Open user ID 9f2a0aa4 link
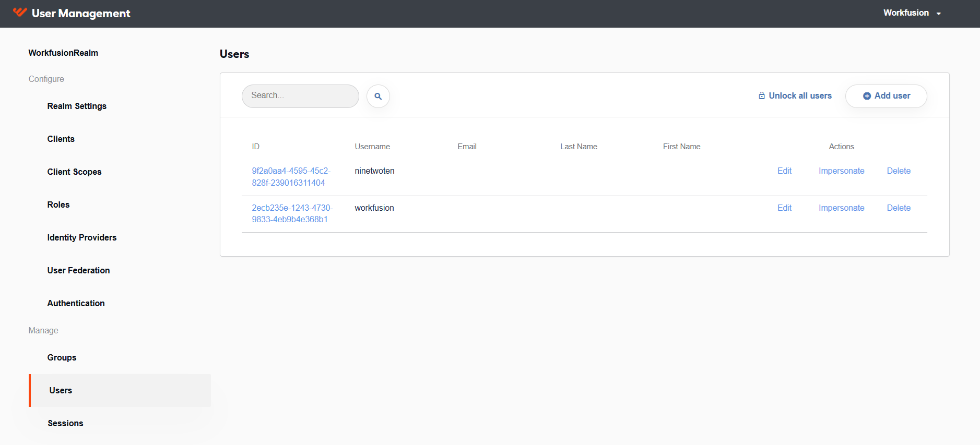This screenshot has width=980, height=445. pos(291,177)
